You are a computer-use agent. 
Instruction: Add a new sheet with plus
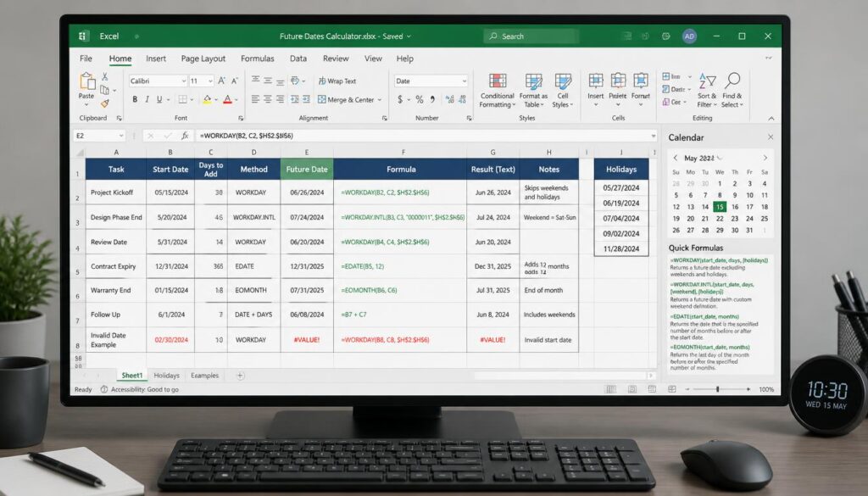[240, 376]
